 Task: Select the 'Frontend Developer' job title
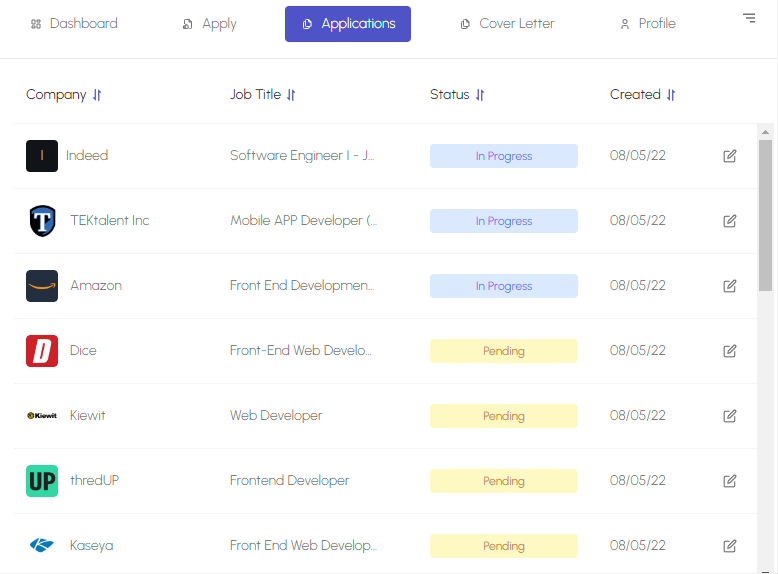(x=289, y=480)
